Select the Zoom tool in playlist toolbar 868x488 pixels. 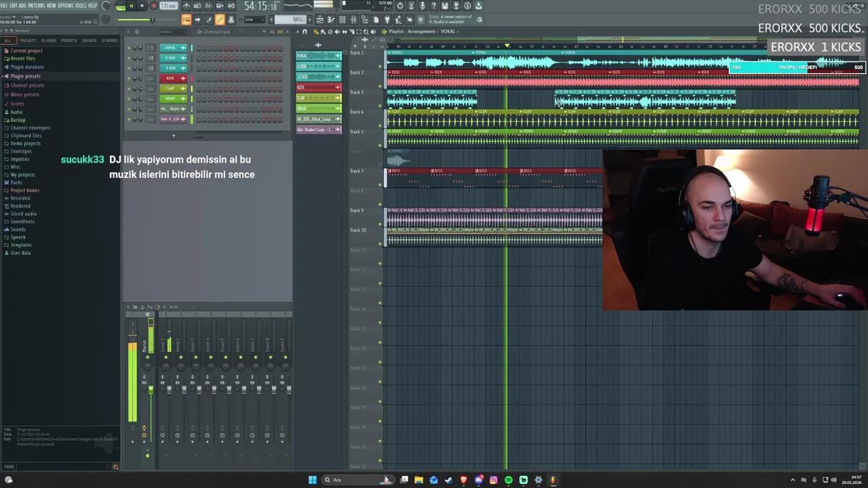366,32
